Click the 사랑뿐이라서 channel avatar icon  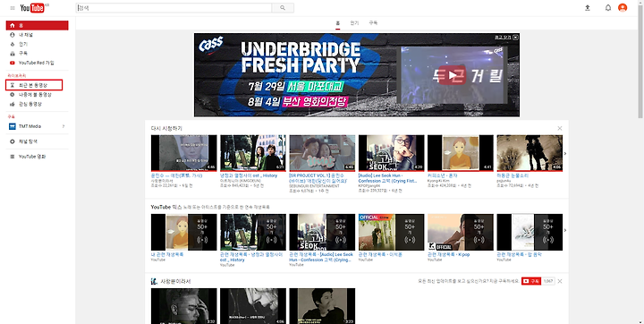pyautogui.click(x=154, y=281)
